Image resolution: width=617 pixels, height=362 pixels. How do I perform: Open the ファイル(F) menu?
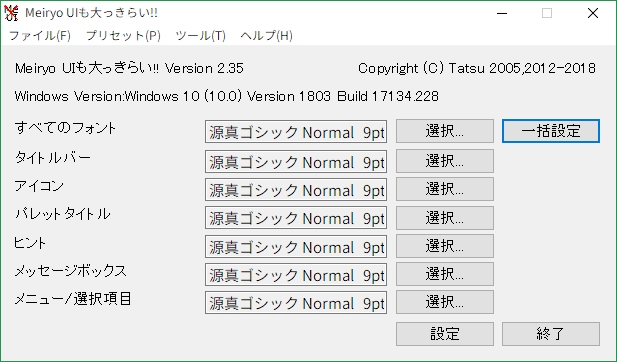click(x=40, y=36)
